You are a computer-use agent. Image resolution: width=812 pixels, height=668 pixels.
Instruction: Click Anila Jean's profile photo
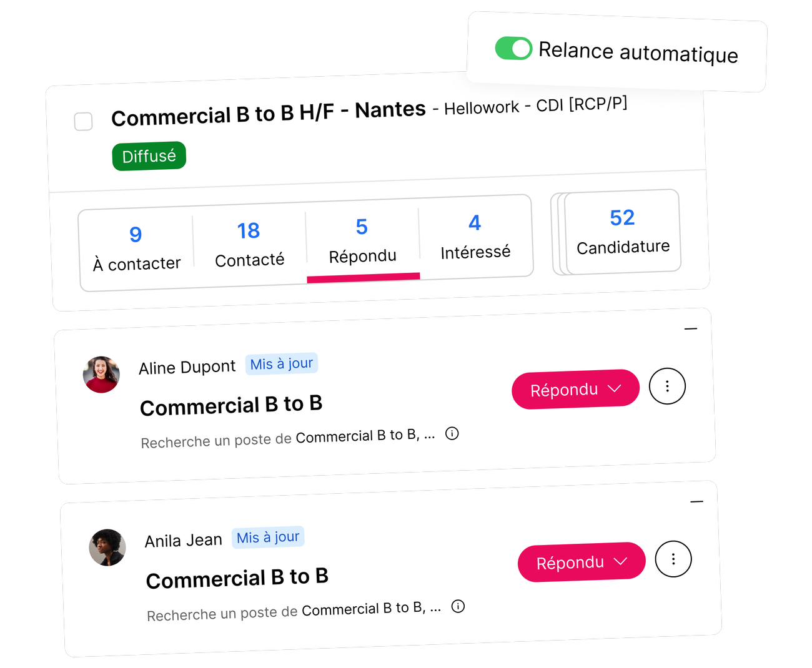coord(107,548)
